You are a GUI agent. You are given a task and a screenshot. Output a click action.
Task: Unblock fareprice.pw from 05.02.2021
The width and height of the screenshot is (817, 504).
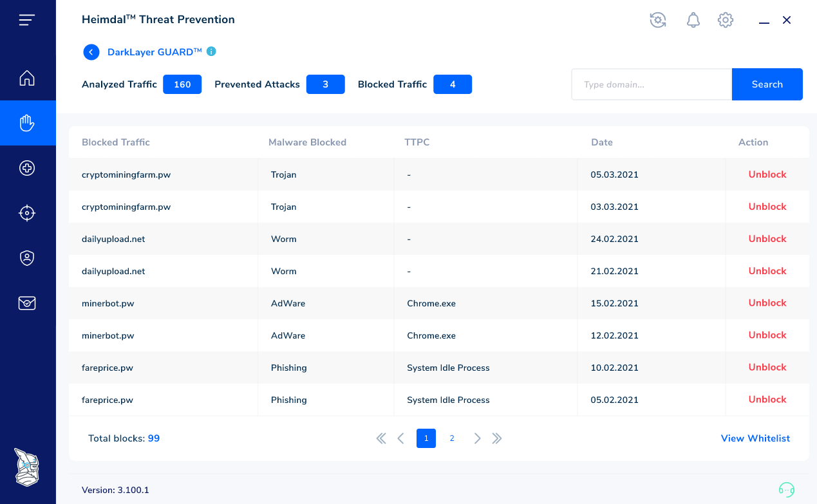767,400
